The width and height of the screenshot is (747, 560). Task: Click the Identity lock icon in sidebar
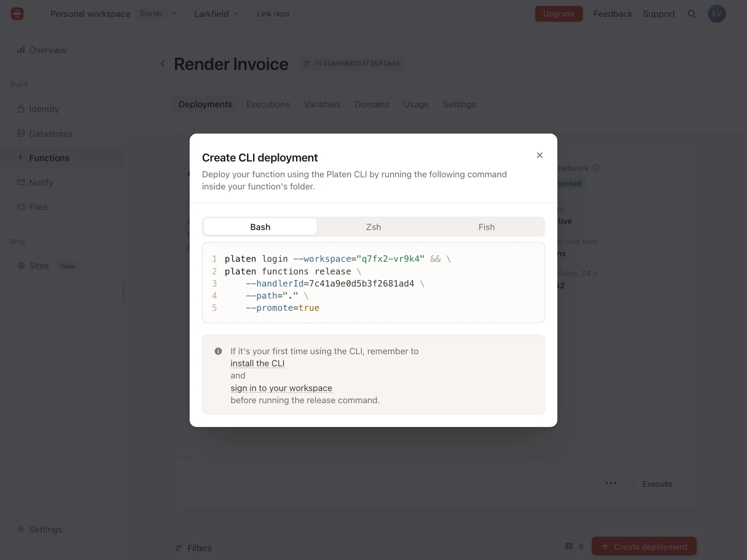[21, 109]
